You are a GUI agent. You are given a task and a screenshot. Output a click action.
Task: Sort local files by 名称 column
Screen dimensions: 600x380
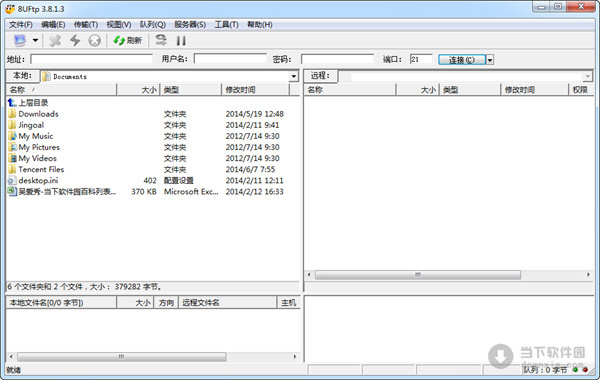coord(61,90)
